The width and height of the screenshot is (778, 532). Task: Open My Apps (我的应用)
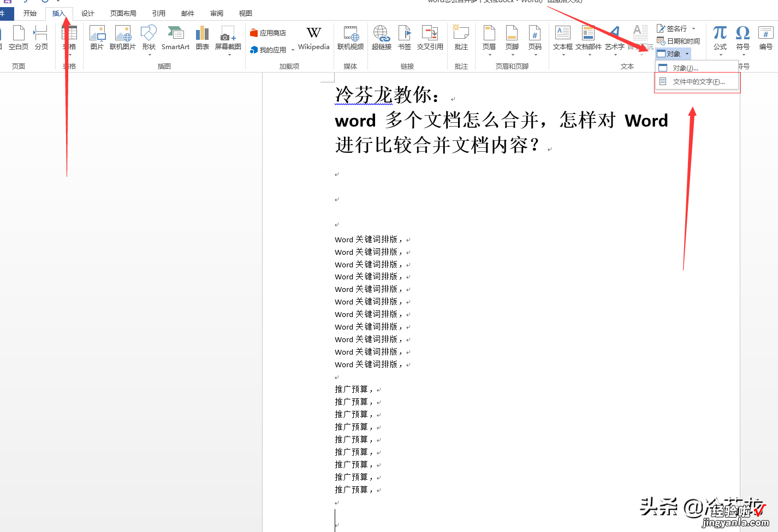point(268,50)
